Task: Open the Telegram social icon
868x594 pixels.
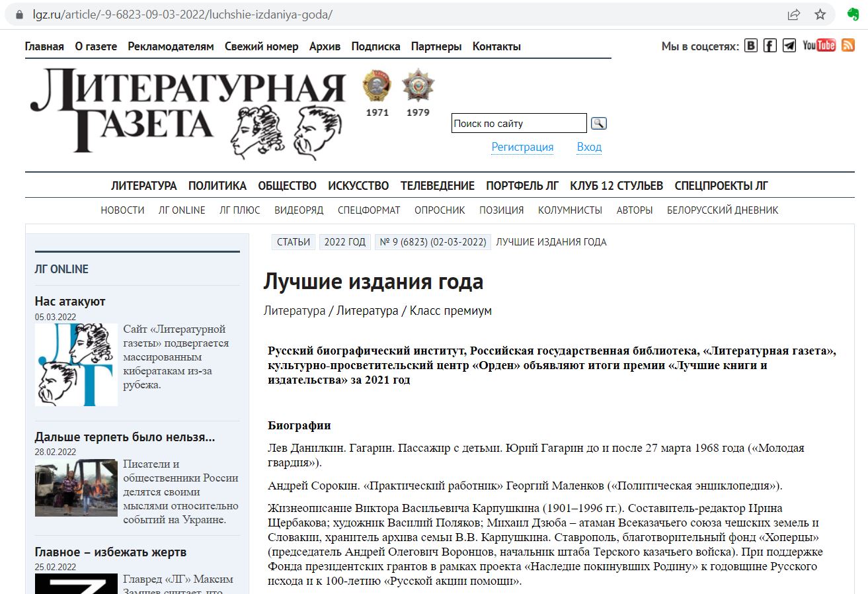Action: [789, 46]
